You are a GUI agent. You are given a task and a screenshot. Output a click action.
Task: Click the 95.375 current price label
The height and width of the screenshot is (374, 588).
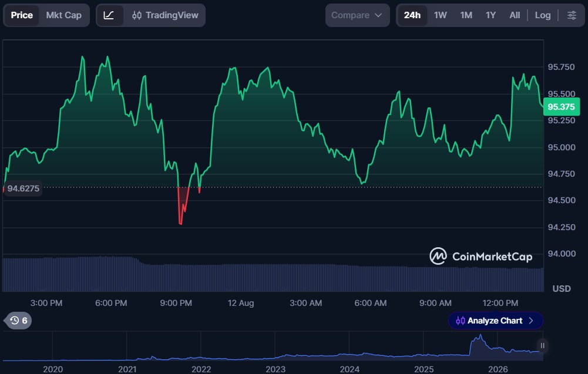(x=561, y=107)
